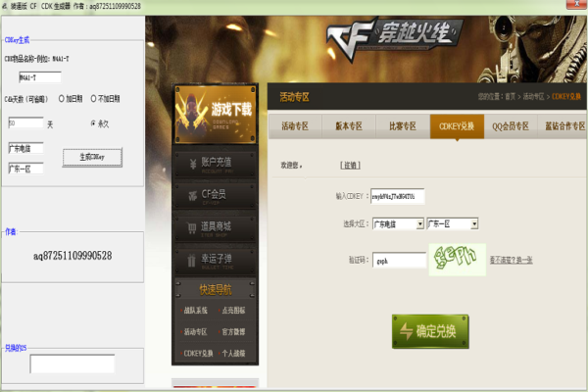
Task: Open CF会员 membership menu item
Action: pyautogui.click(x=216, y=196)
